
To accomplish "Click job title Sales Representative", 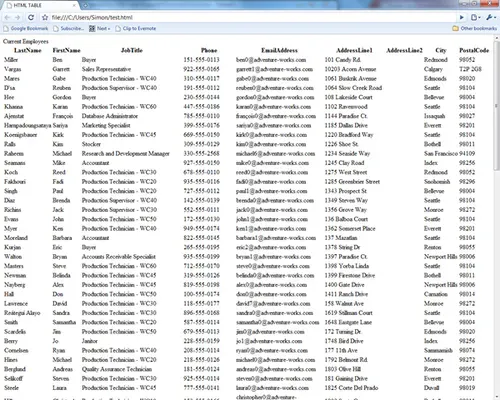I will (106, 69).
